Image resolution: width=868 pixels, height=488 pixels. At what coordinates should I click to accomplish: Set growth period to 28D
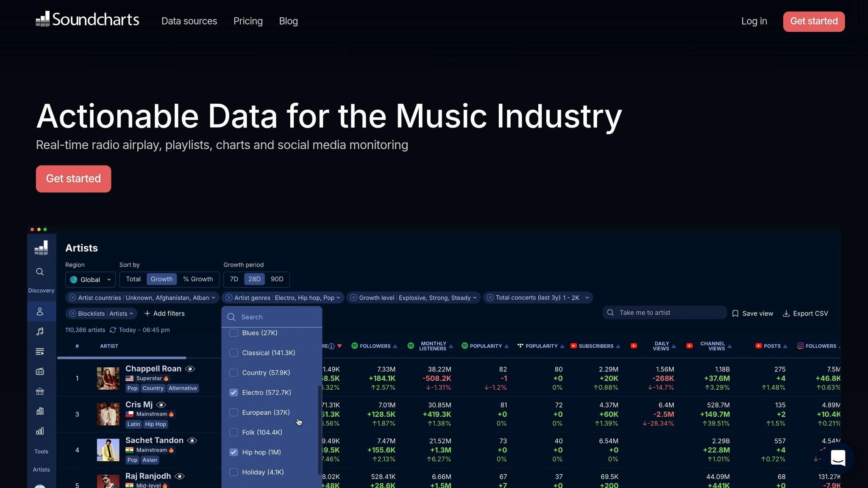click(254, 279)
